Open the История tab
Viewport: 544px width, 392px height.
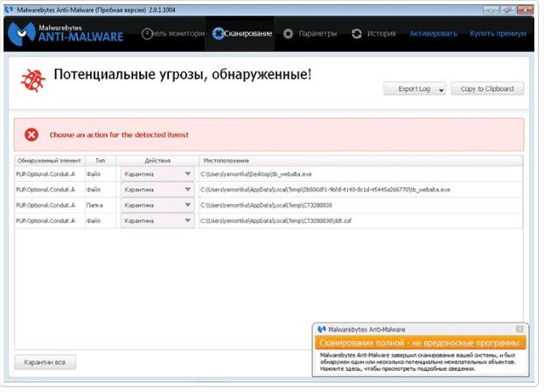coord(381,34)
